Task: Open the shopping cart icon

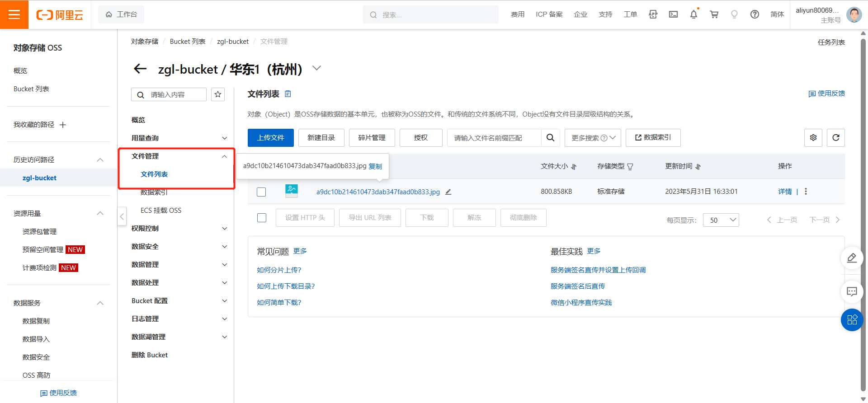Action: (x=714, y=14)
